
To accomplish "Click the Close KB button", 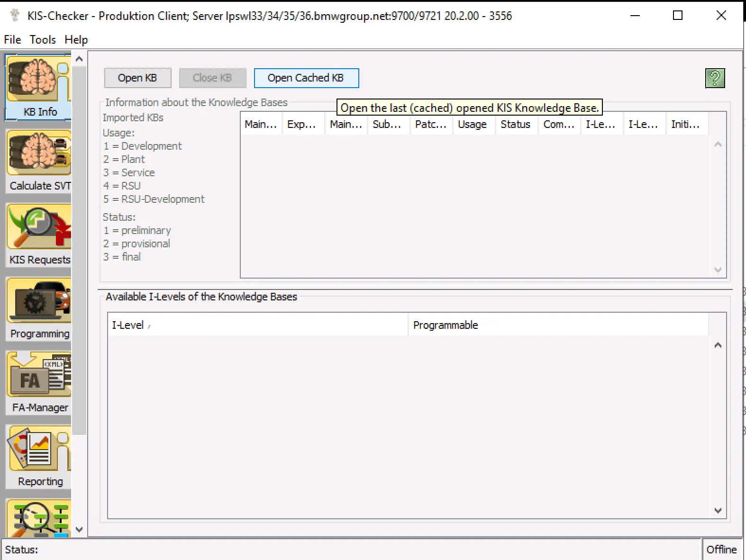I will pyautogui.click(x=212, y=78).
